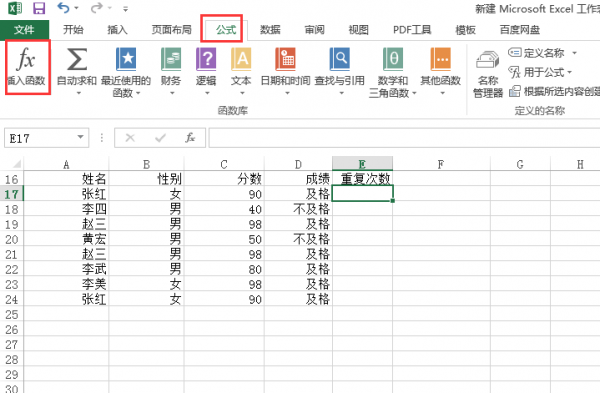Switch to the Templates (模板) tab
The image size is (600, 393).
click(465, 30)
